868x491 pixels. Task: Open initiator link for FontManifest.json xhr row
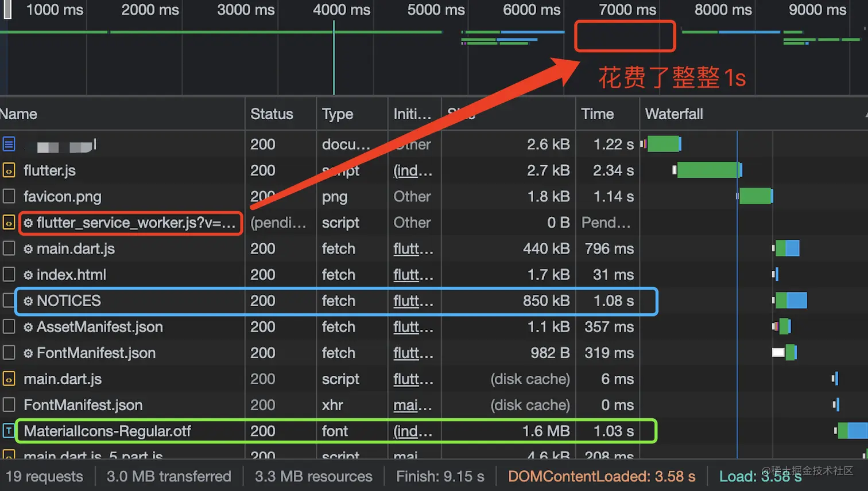pos(413,405)
